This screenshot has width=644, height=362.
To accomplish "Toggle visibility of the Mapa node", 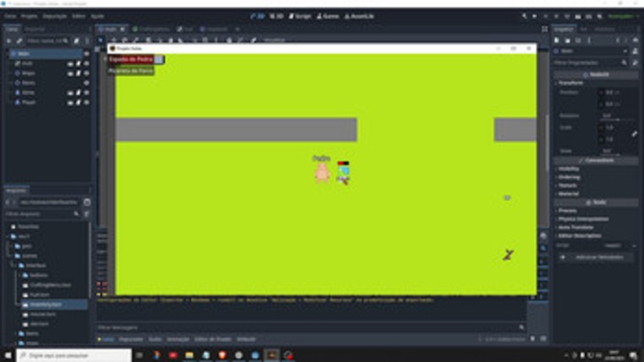I will [x=86, y=73].
